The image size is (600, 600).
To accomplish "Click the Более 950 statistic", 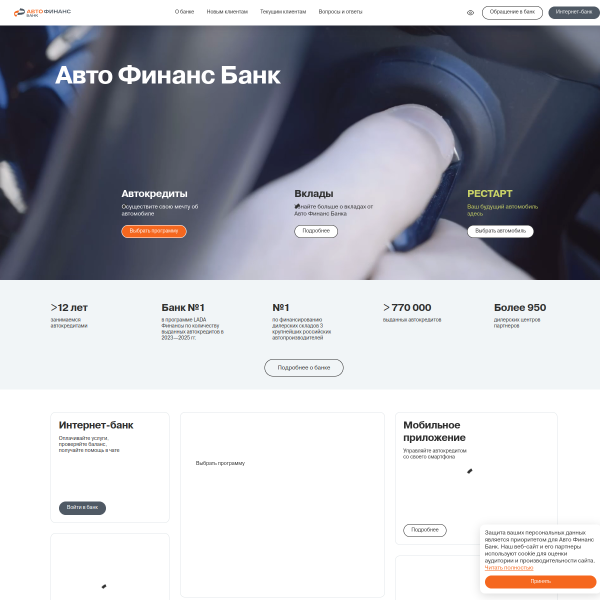I will [x=520, y=308].
